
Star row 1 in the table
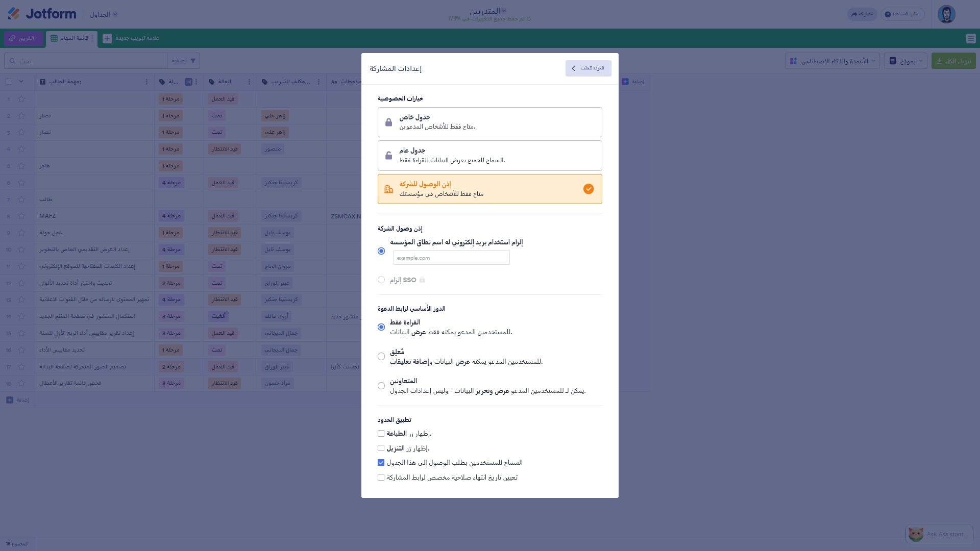21,99
